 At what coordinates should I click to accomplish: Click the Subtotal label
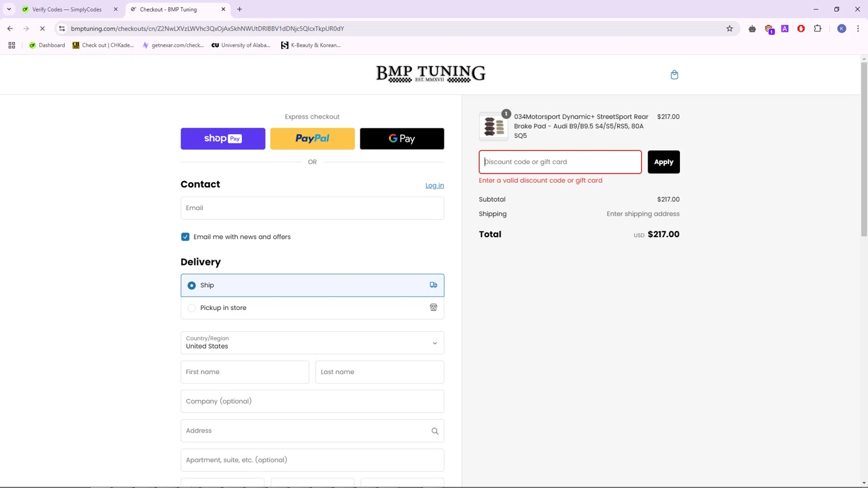pos(492,199)
